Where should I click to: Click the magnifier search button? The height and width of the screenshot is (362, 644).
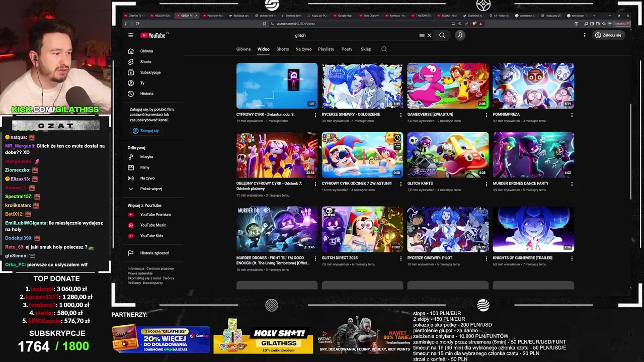tap(442, 35)
